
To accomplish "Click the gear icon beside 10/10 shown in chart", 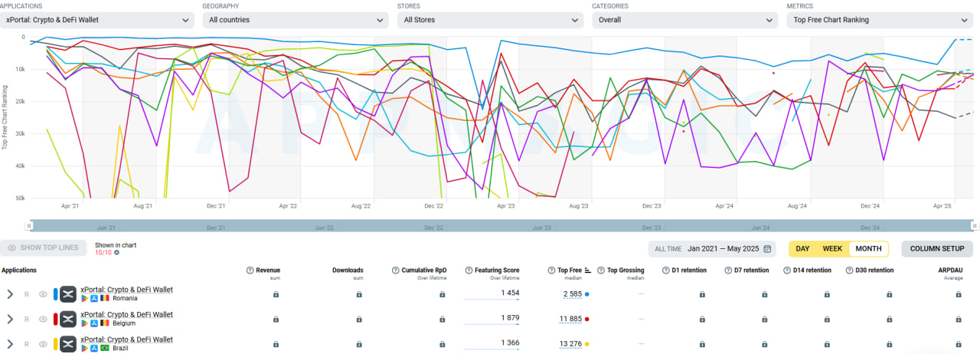I will pyautogui.click(x=116, y=252).
